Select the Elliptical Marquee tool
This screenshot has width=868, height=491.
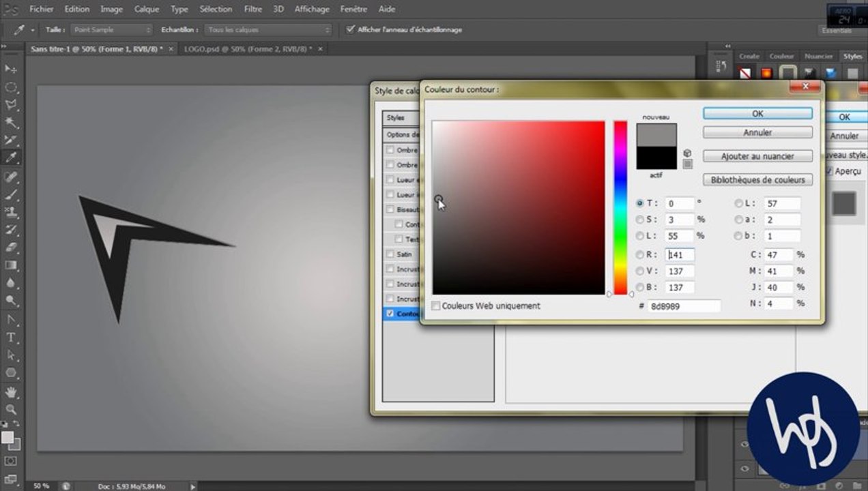tap(12, 87)
